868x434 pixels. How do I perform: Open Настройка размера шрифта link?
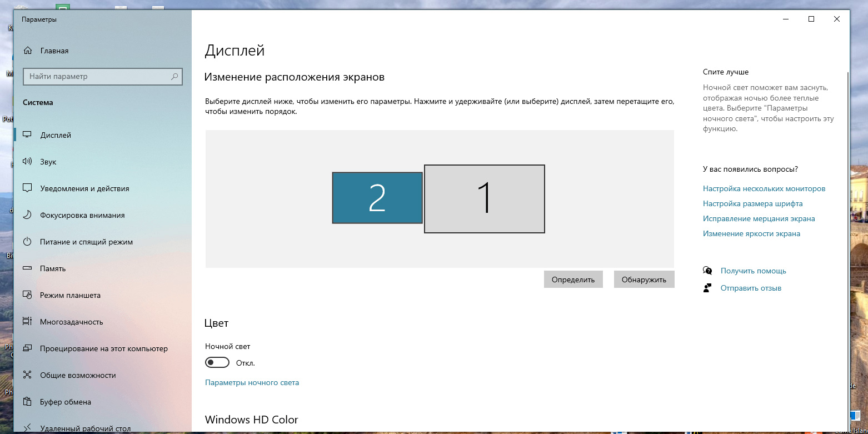752,204
